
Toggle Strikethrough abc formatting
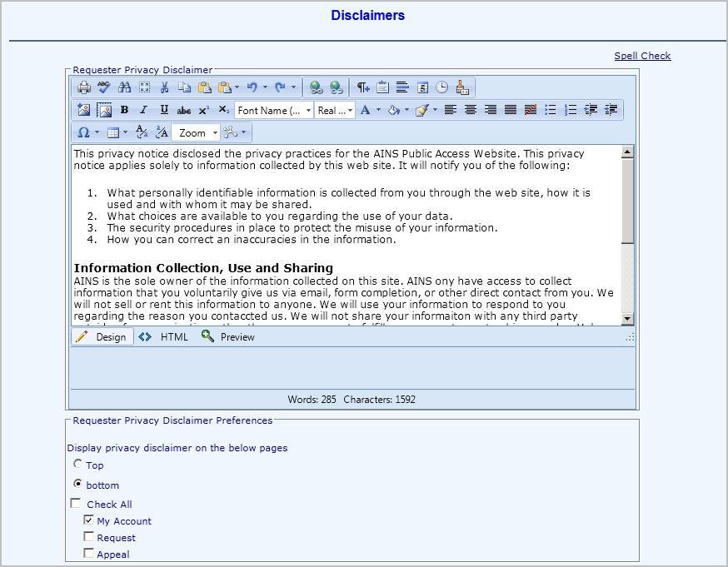(184, 110)
